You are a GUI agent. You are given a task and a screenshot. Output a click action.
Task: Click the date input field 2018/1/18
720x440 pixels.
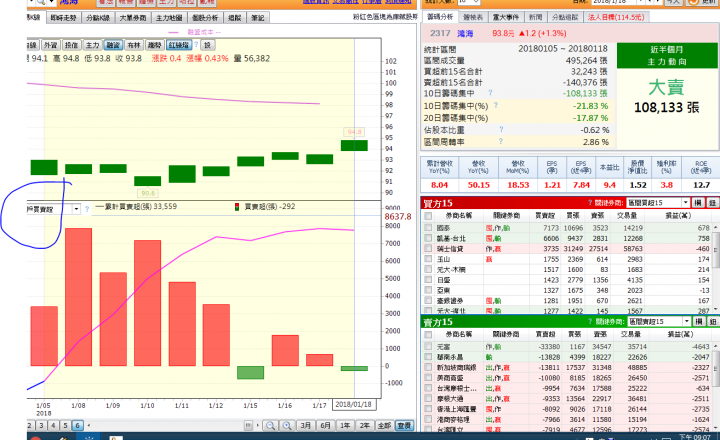pyautogui.click(x=613, y=2)
